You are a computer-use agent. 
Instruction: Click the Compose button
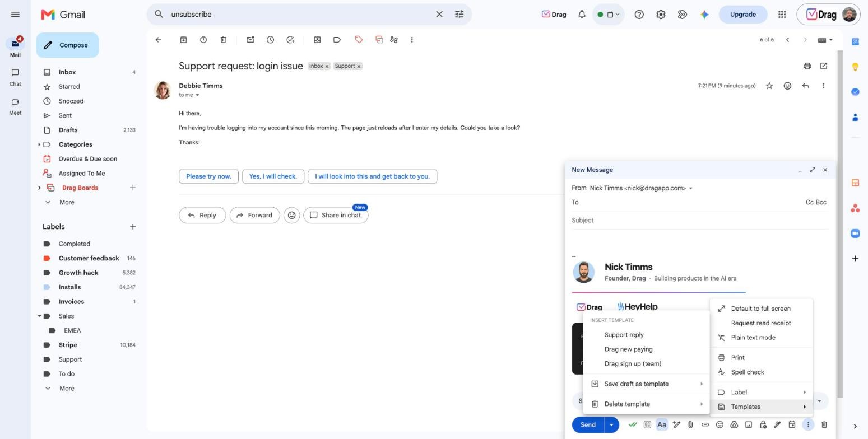[67, 45]
